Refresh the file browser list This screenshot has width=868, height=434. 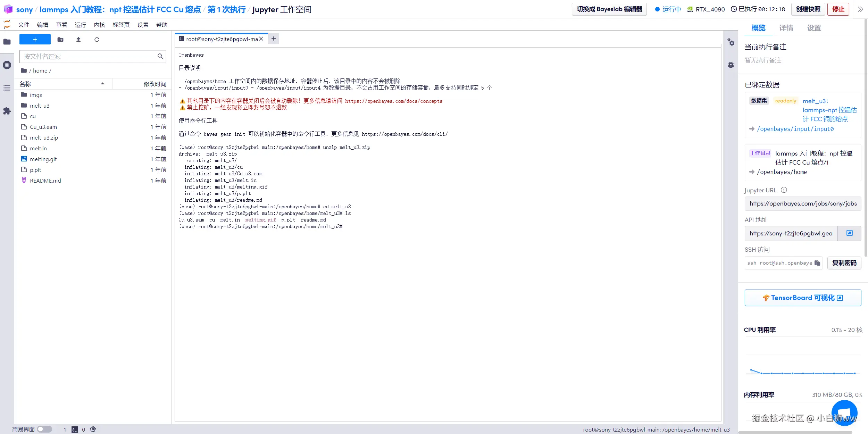[97, 40]
